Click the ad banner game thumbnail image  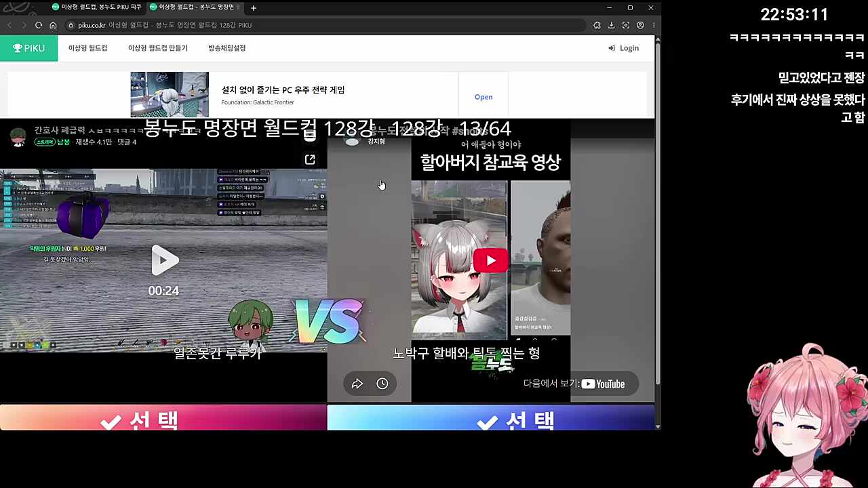(x=170, y=94)
